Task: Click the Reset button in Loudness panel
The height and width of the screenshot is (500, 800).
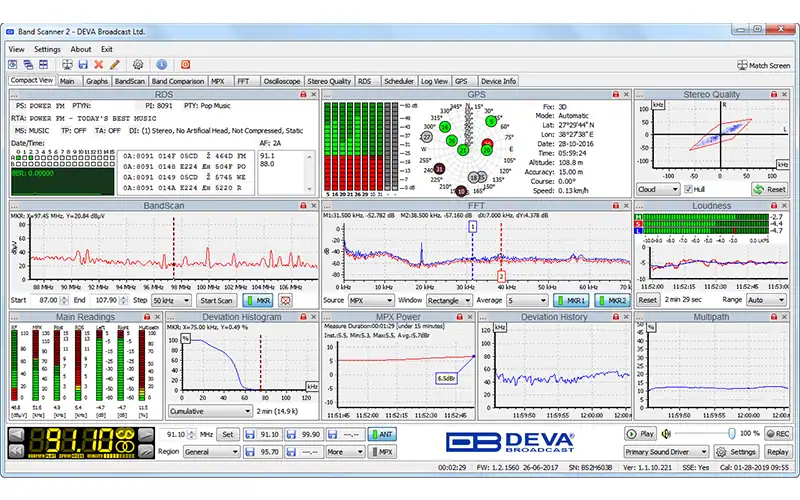Action: [648, 300]
